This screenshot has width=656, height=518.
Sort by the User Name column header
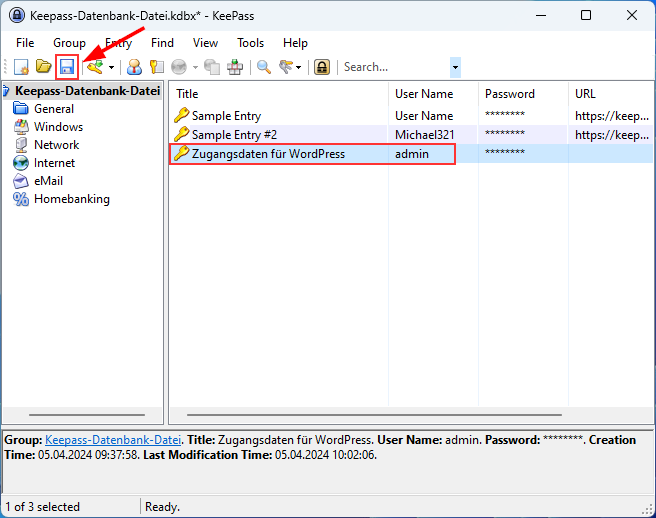(433, 94)
